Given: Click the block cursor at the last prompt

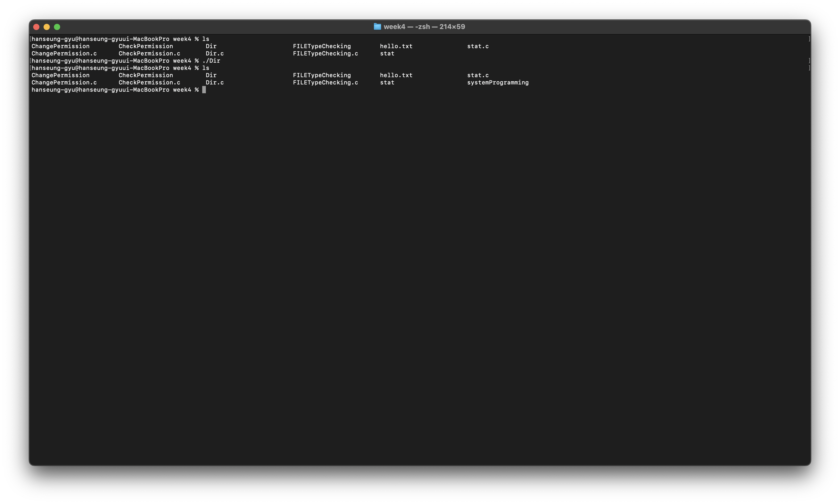Looking at the screenshot, I should coord(204,90).
